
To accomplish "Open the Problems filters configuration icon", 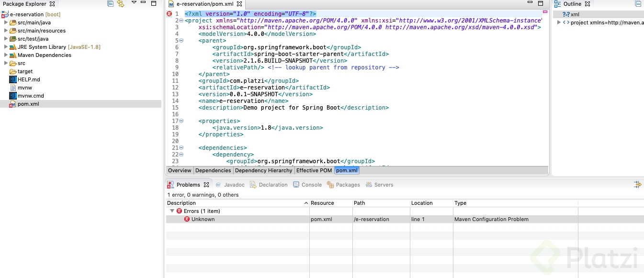I will pyautogui.click(x=637, y=184).
